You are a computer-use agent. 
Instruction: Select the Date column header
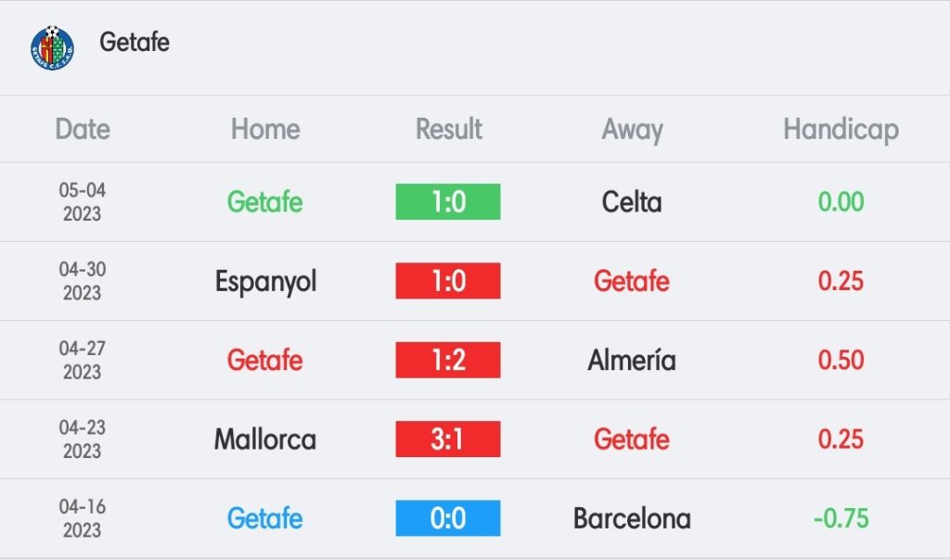[83, 129]
